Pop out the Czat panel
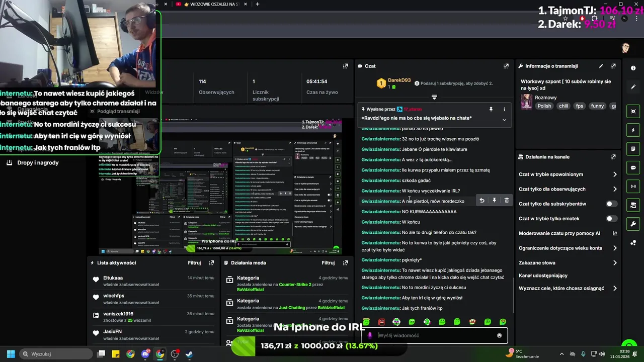The height and width of the screenshot is (362, 644). click(x=506, y=66)
